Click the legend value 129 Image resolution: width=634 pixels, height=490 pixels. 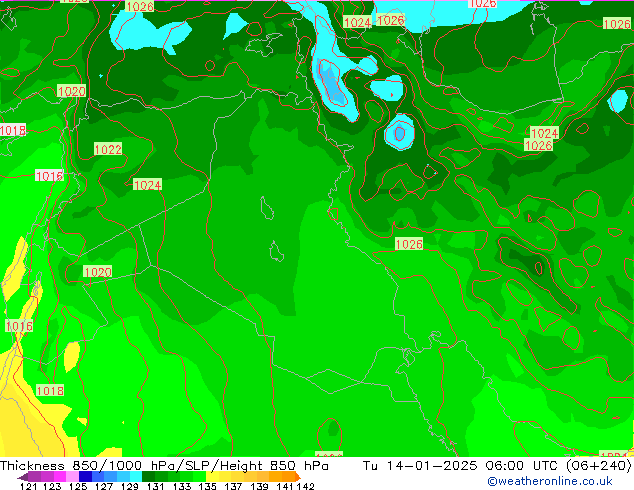pyautogui.click(x=130, y=486)
